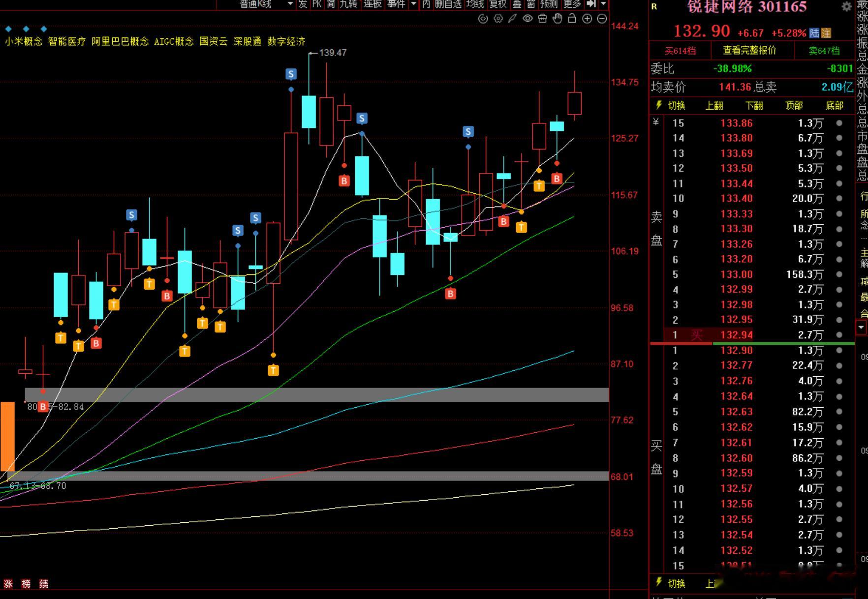
Task: Select the pen drawing tool icon
Action: 512,19
